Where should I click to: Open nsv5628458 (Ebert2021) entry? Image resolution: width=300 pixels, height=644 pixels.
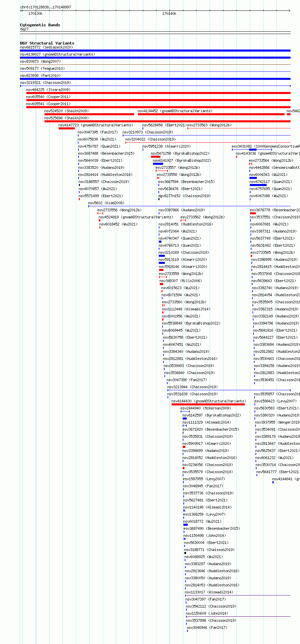[164, 125]
